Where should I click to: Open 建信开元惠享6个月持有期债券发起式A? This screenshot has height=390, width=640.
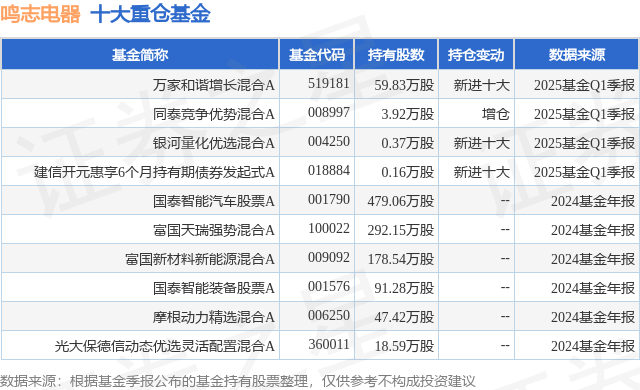point(154,172)
